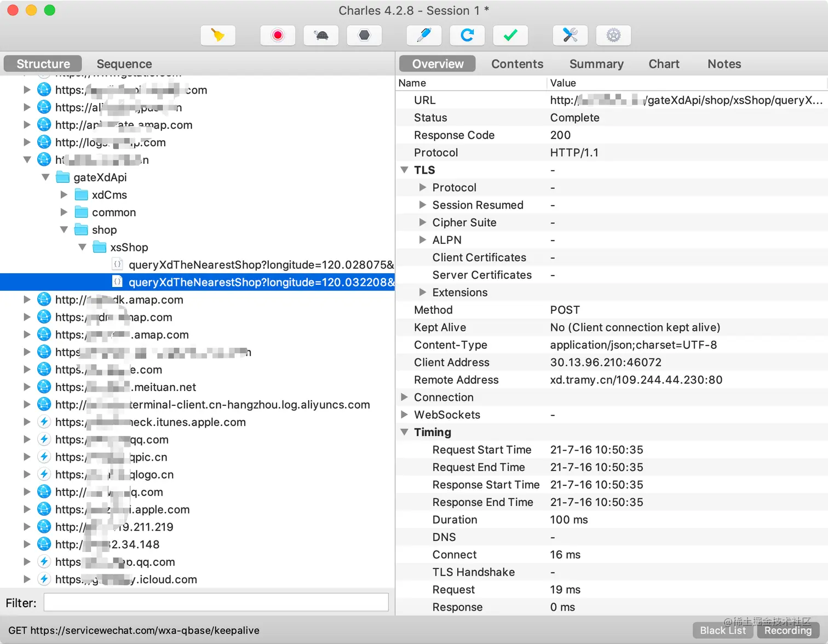
Task: Expand the Session Resumed row
Action: coord(423,205)
